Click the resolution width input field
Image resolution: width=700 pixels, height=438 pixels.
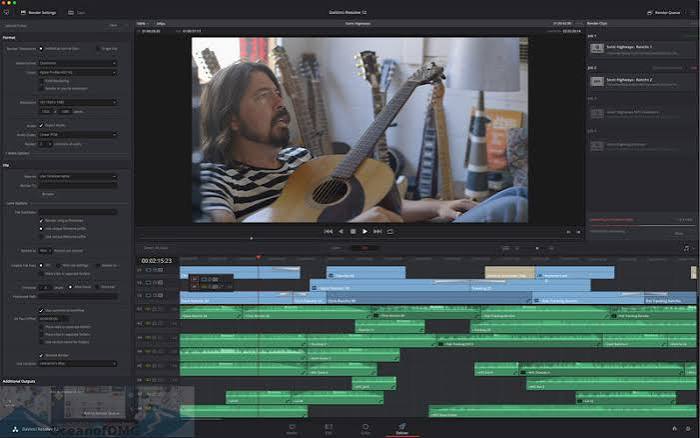point(46,112)
